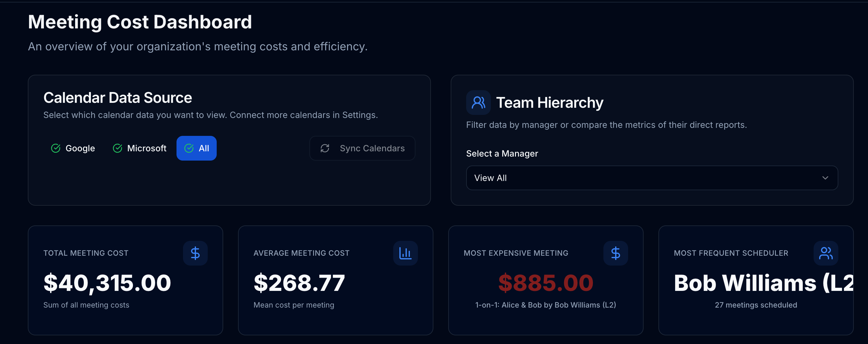Select the Microsoft calendar source
The height and width of the screenshot is (344, 868).
tap(139, 148)
